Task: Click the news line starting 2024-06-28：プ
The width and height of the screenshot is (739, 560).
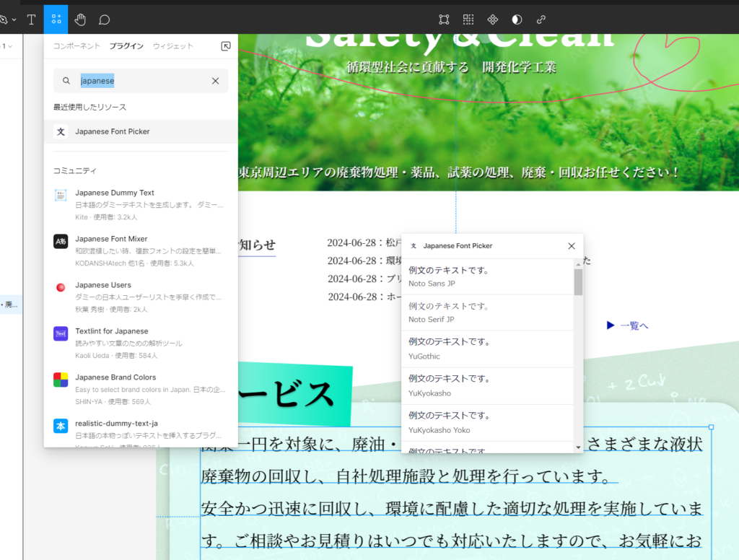Action: click(x=364, y=279)
